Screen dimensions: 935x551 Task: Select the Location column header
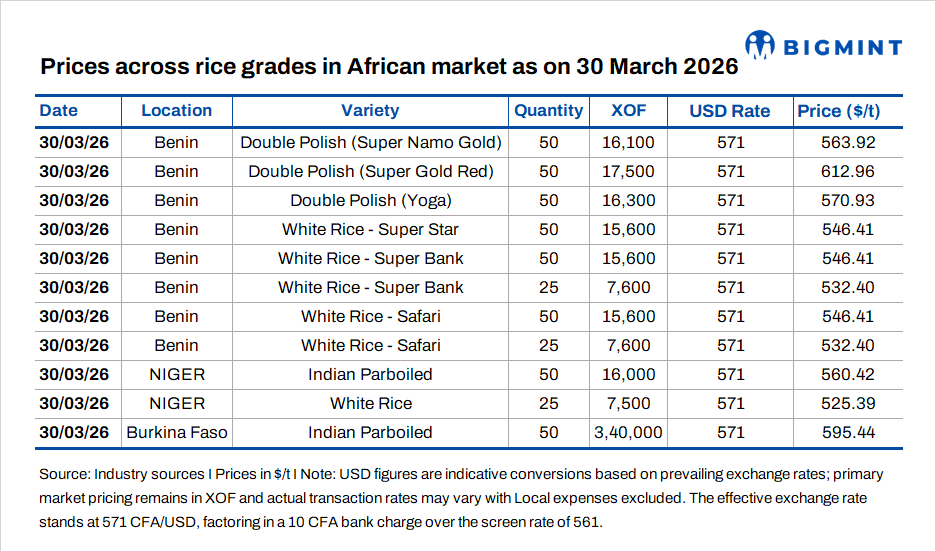176,111
